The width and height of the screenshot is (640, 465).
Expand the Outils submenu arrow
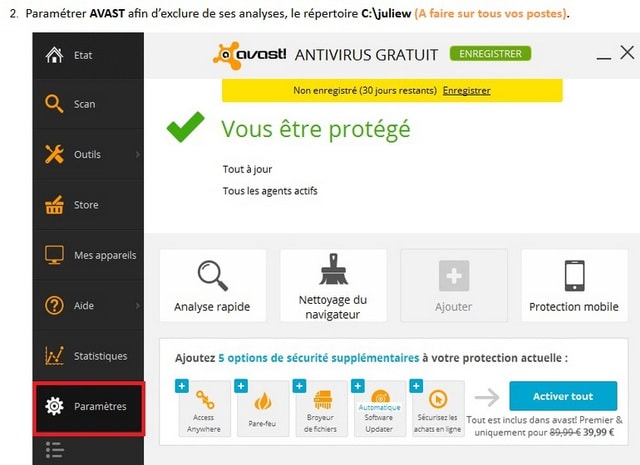(138, 154)
